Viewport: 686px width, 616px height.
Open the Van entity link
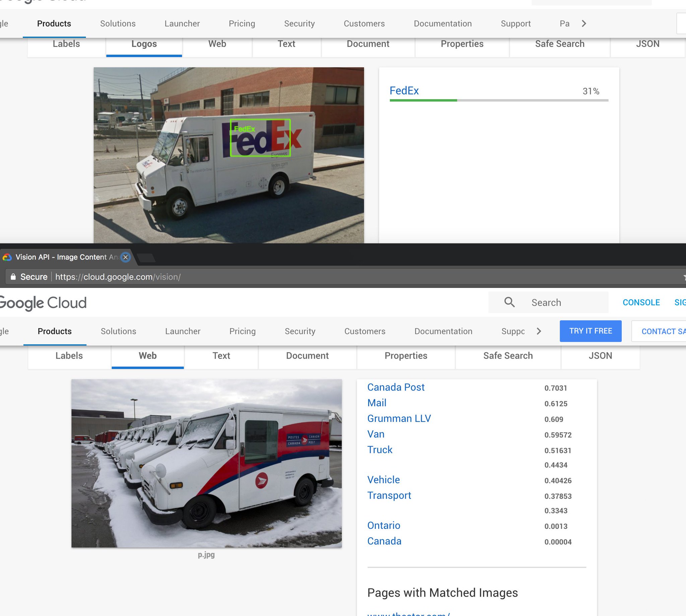tap(376, 434)
